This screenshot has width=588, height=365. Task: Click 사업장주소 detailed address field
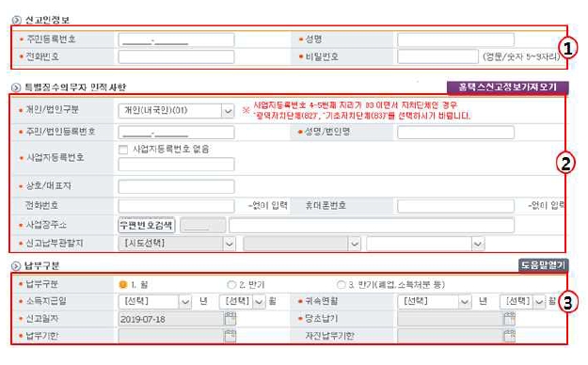click(x=372, y=225)
